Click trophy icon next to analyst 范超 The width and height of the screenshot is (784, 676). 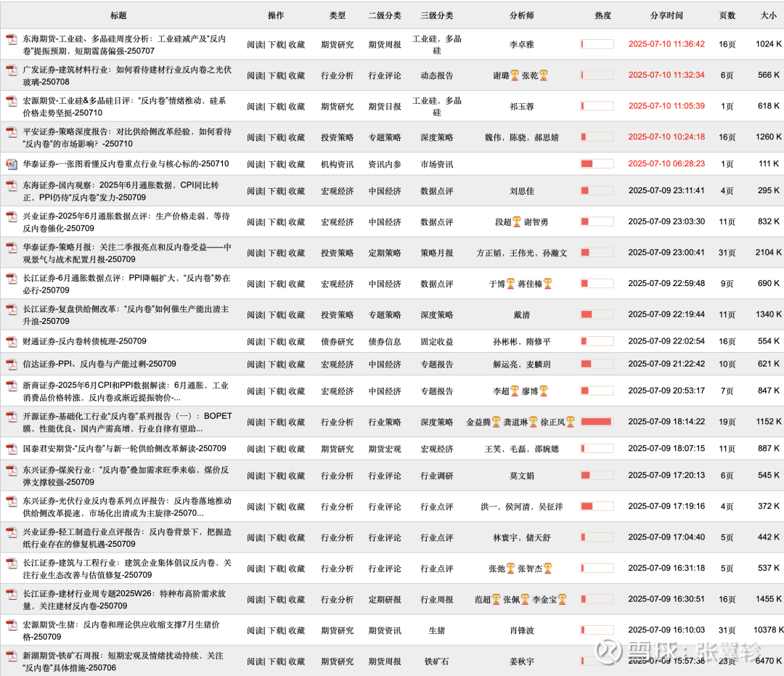point(496,599)
